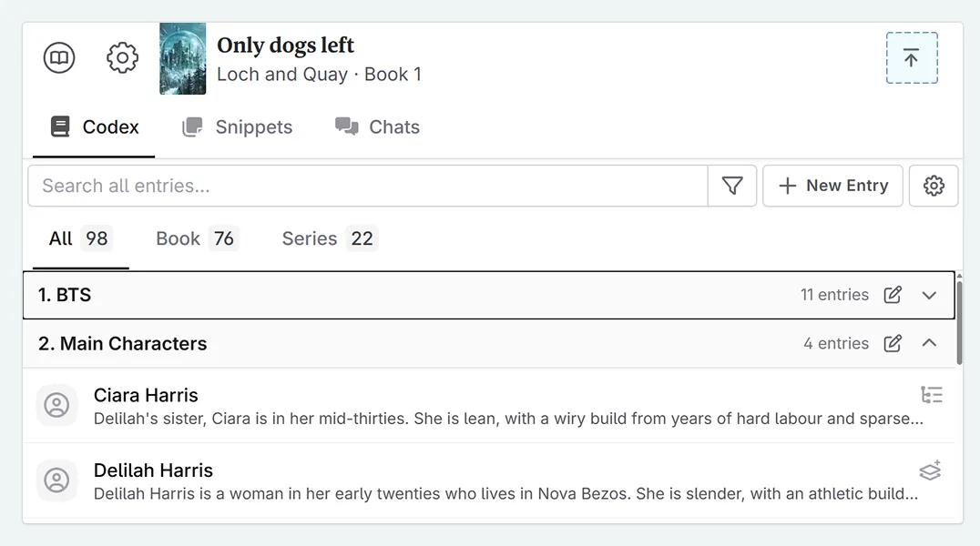Collapse the 2. Main Characters section

point(929,343)
